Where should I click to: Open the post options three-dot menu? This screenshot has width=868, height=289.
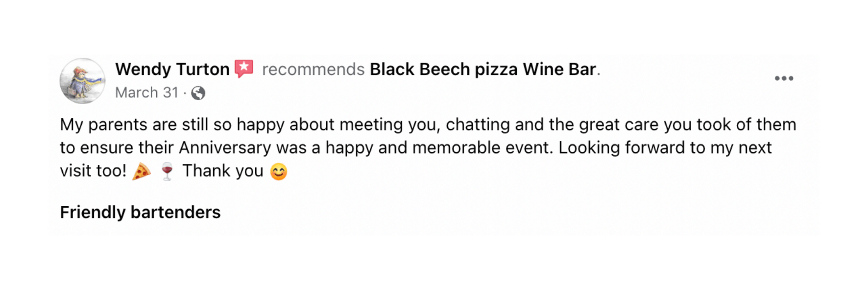tap(784, 78)
